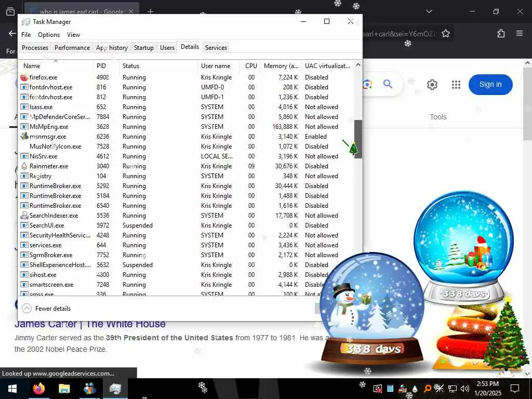
Task: Click the clock showing 2:53 PM
Action: pyautogui.click(x=487, y=384)
